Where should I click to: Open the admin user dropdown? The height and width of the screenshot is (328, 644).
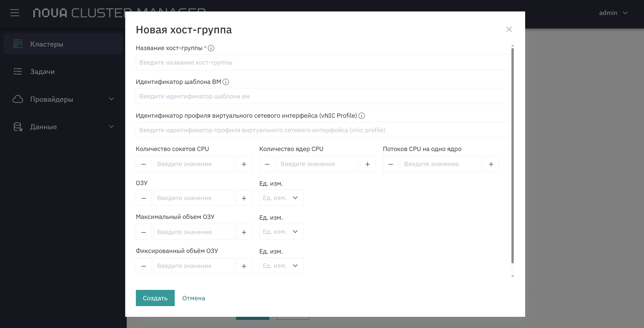click(613, 13)
